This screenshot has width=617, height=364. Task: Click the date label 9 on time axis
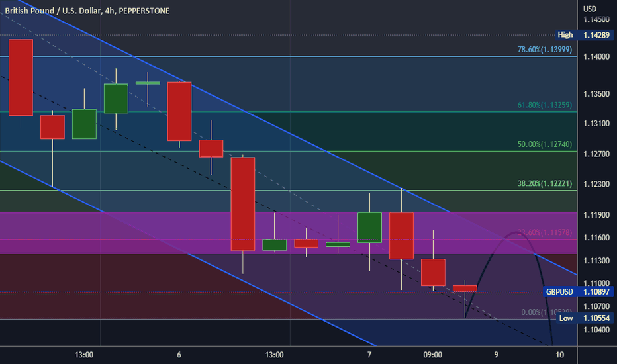click(x=497, y=355)
